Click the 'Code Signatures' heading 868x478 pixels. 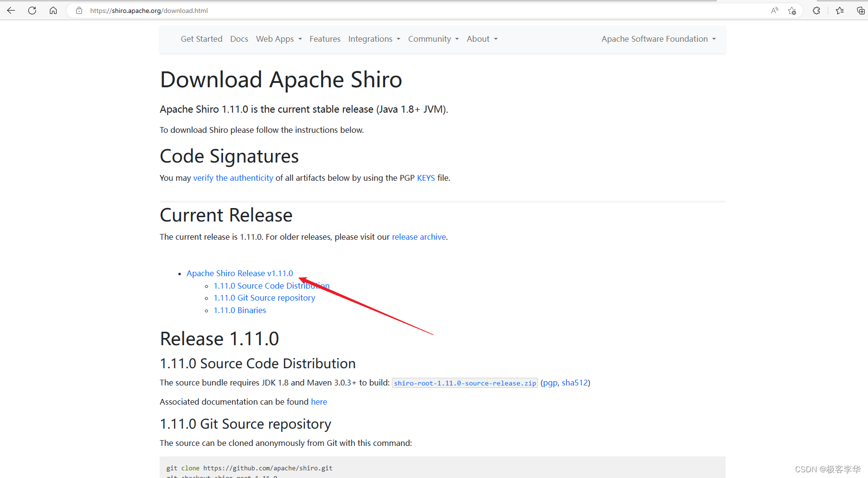(229, 156)
